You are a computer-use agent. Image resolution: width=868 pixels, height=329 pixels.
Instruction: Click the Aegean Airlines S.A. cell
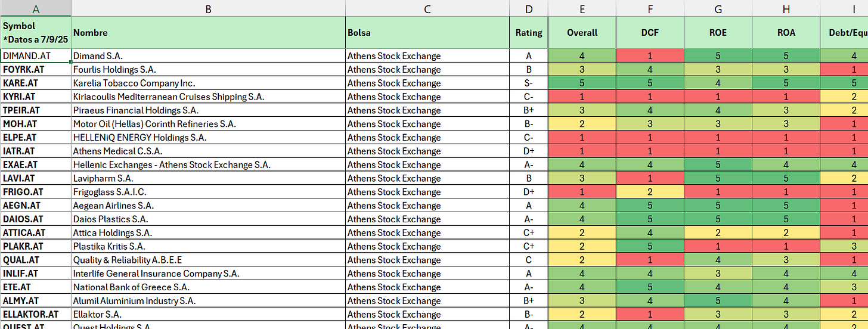[208, 206]
